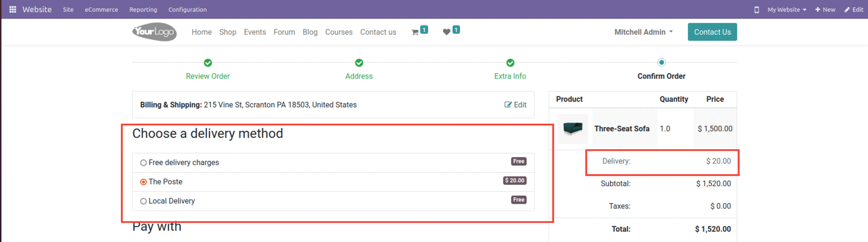Screen dimensions: 868x242
Task: Go to the Home page
Action: [202, 32]
